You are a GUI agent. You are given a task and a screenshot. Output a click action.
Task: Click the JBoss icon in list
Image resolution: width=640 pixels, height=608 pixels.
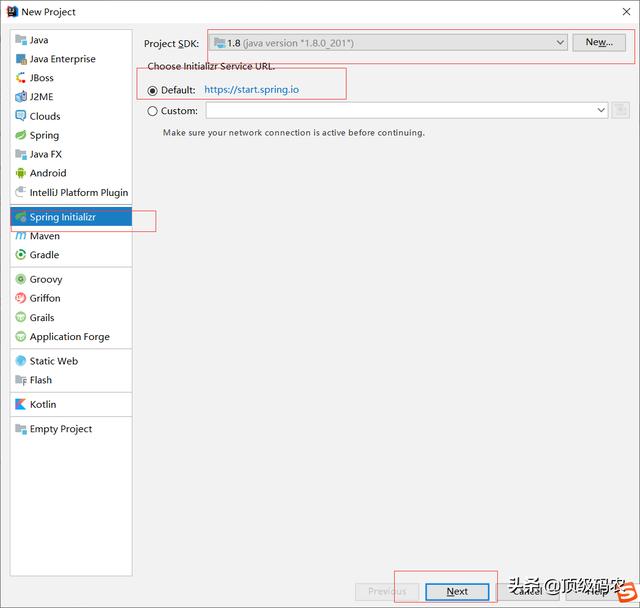coord(21,78)
